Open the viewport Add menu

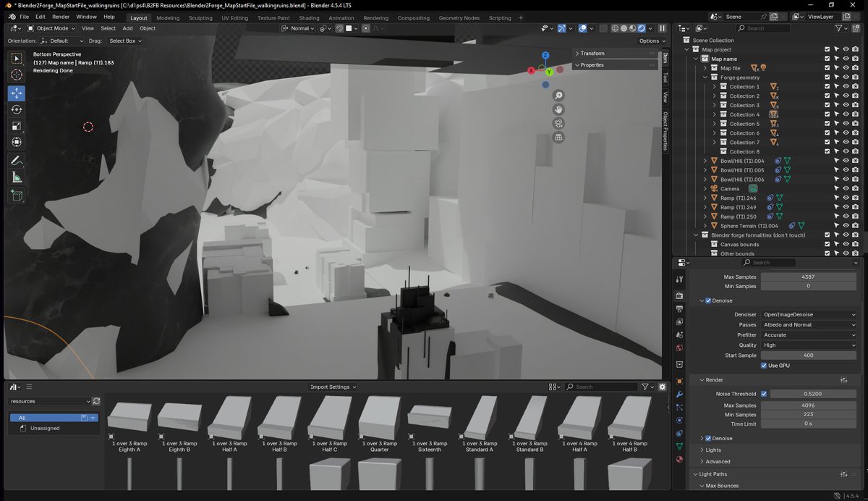tap(127, 28)
